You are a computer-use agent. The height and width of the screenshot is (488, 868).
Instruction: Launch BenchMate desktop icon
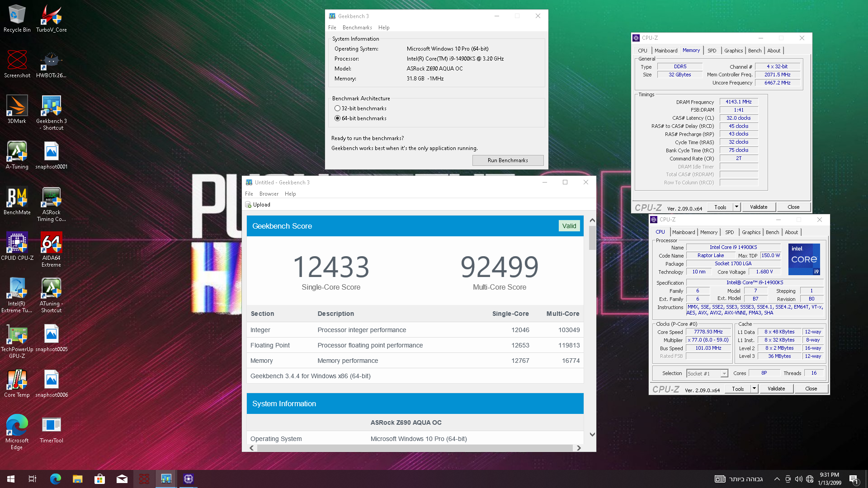(17, 201)
